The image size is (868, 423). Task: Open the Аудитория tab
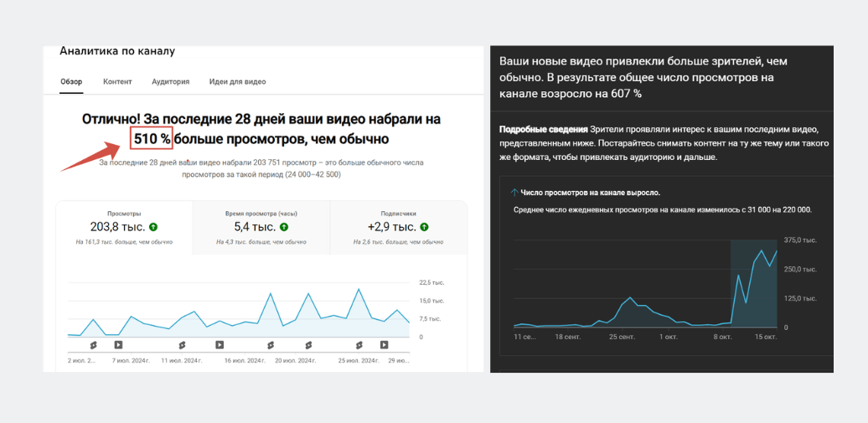click(x=171, y=82)
